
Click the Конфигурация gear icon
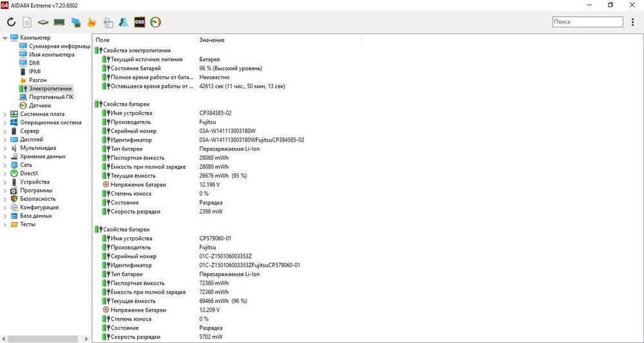pos(14,207)
